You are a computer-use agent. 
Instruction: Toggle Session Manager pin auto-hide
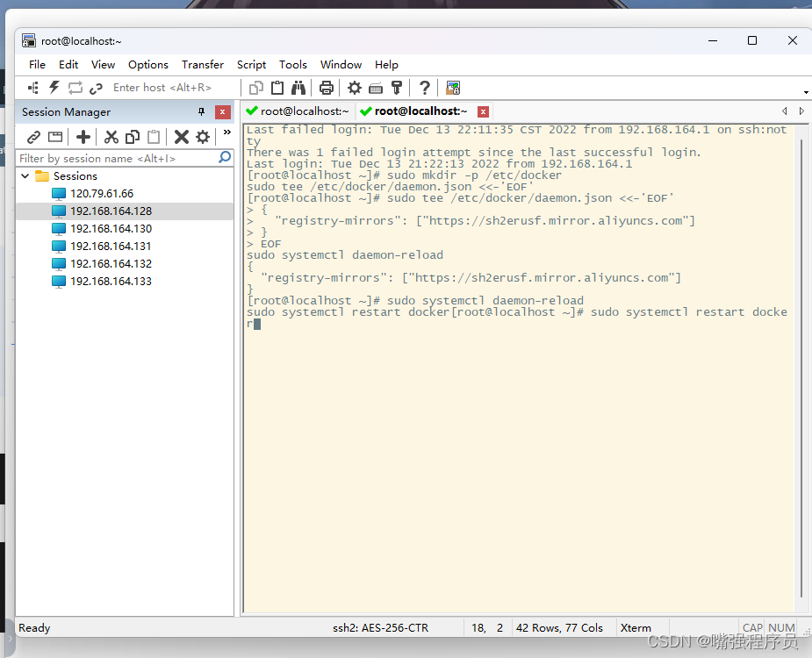point(201,112)
